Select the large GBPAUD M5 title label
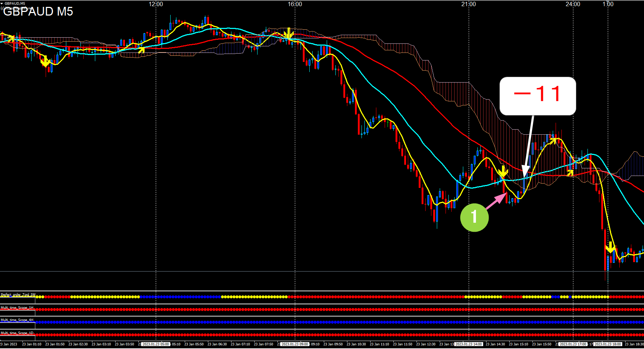Screen dimensions: 644x349 coord(38,12)
